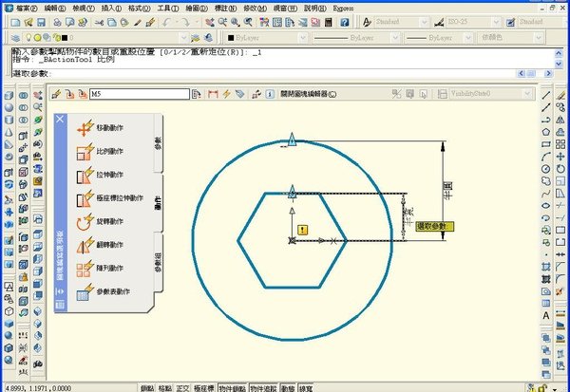Click the blue Help question mark icon
The width and height of the screenshot is (570, 392).
point(344,22)
